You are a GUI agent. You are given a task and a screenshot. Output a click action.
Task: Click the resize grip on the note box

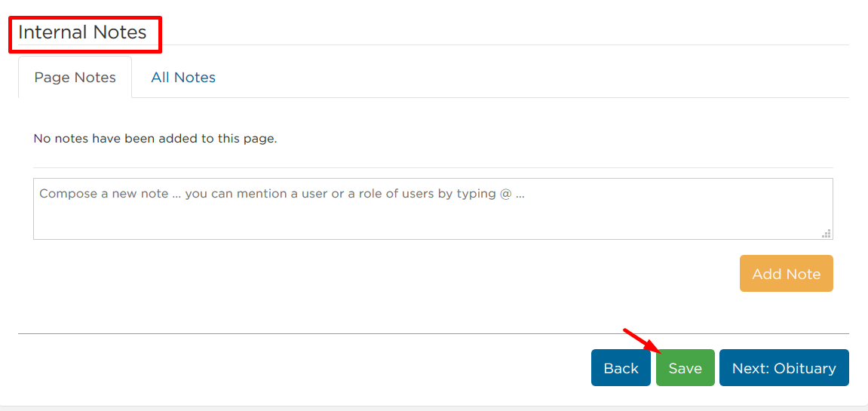(827, 233)
